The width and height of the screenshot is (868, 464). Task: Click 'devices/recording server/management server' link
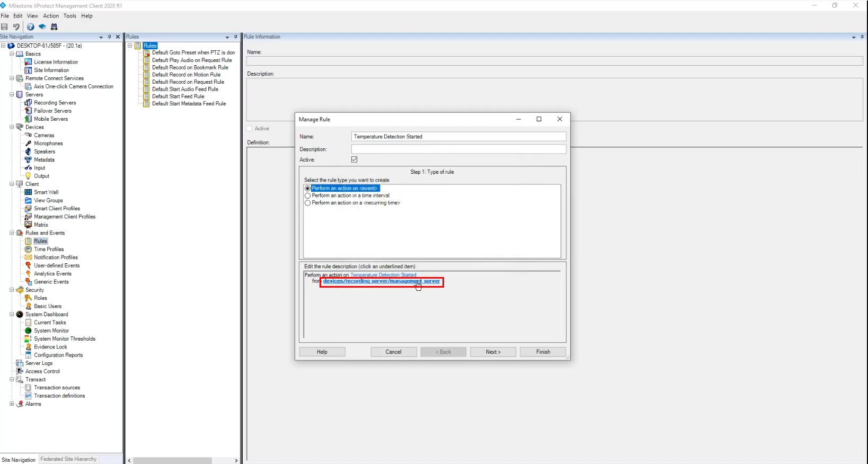[382, 281]
